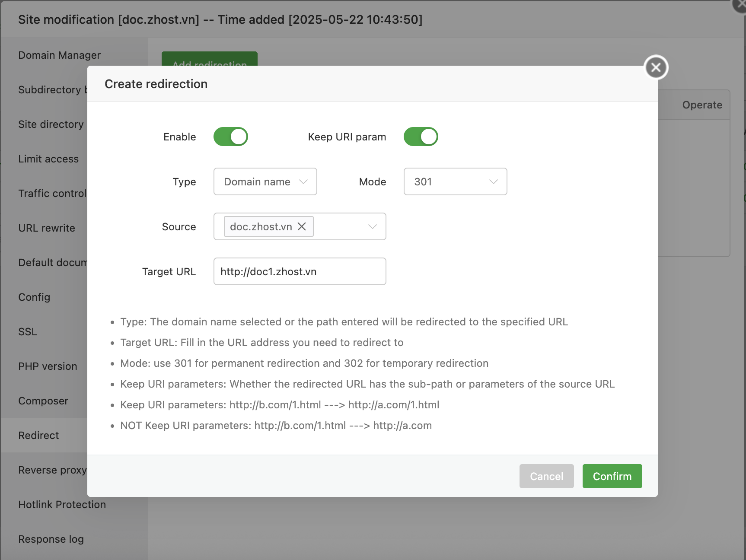Go to SSL settings
The image size is (746, 560).
(28, 332)
